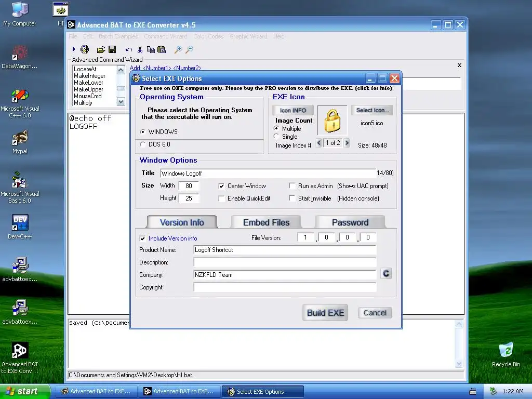Select the Dev-C++ desktop icon

[20, 227]
